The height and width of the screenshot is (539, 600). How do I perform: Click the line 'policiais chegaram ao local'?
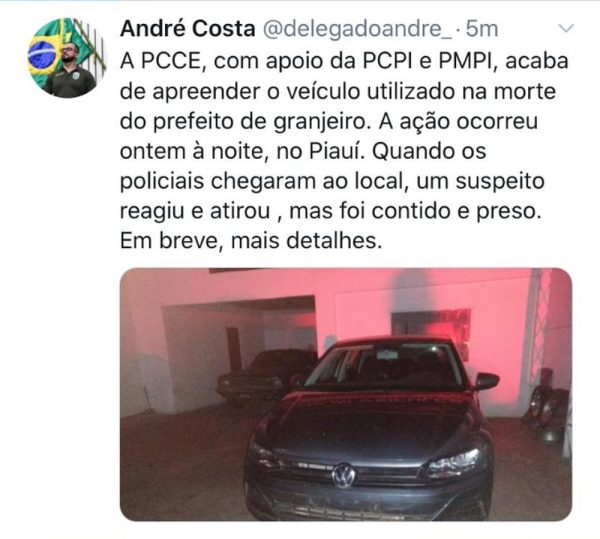point(262,181)
